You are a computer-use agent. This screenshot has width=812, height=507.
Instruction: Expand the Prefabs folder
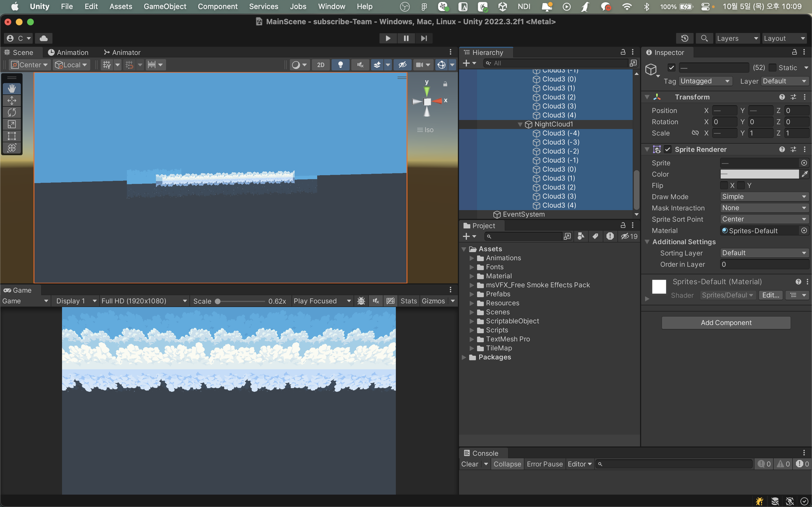[472, 294]
